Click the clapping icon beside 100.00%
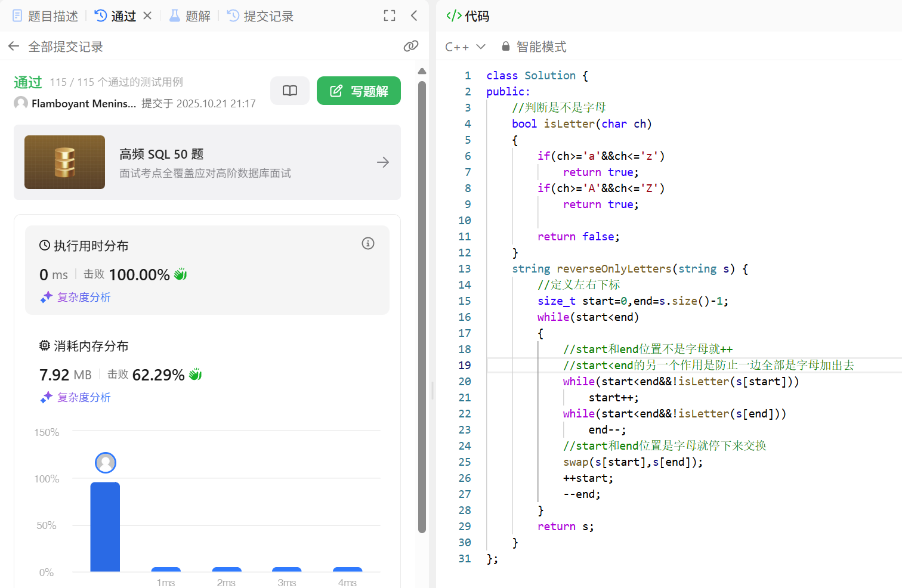 (180, 274)
